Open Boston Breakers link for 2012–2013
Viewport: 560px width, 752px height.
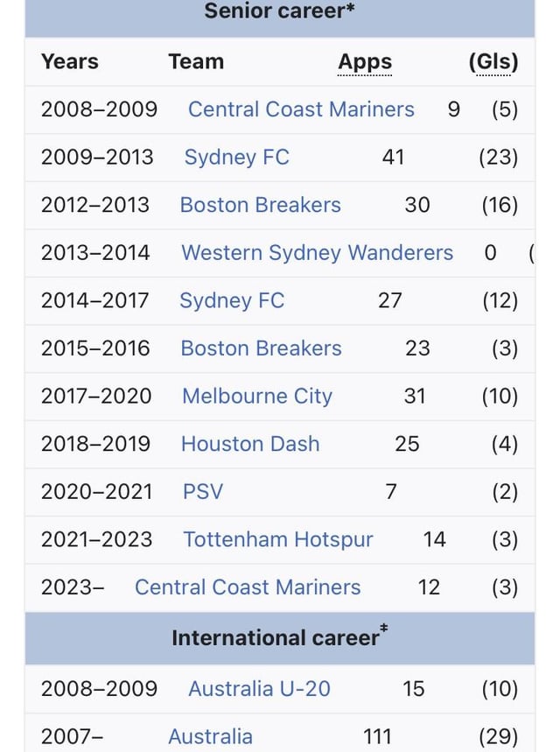[260, 205]
